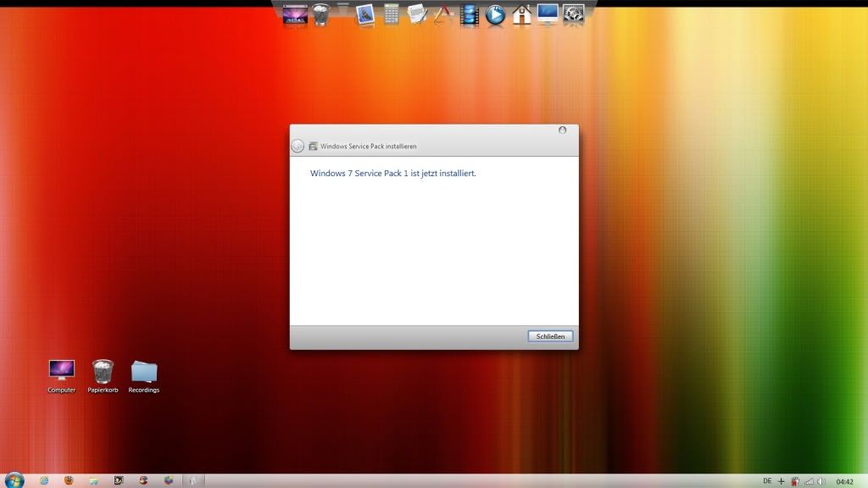This screenshot has width=868, height=488.
Task: Click the red shield icon in system tray
Action: pyautogui.click(x=795, y=481)
